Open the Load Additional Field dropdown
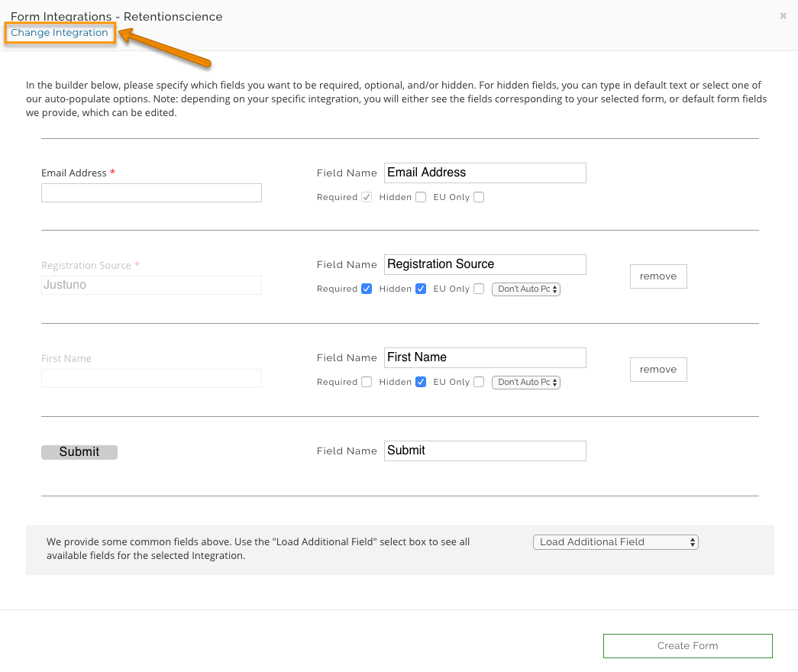798x672 pixels. pyautogui.click(x=615, y=542)
